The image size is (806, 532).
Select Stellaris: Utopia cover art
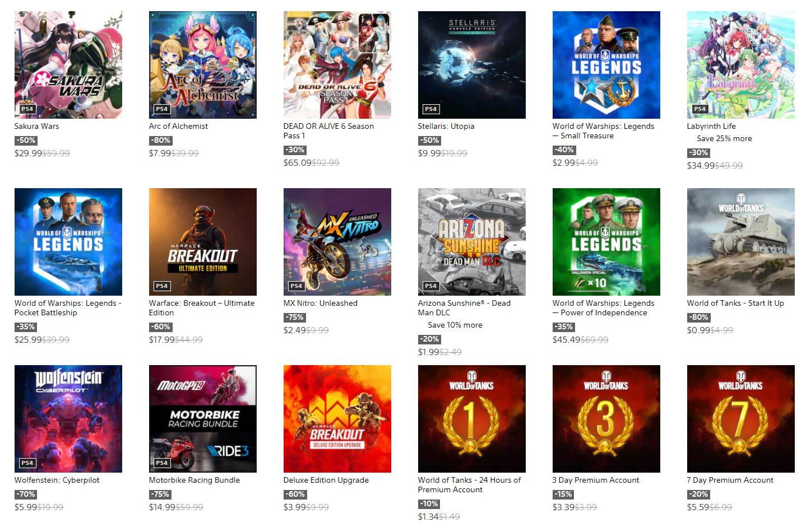[x=471, y=65]
